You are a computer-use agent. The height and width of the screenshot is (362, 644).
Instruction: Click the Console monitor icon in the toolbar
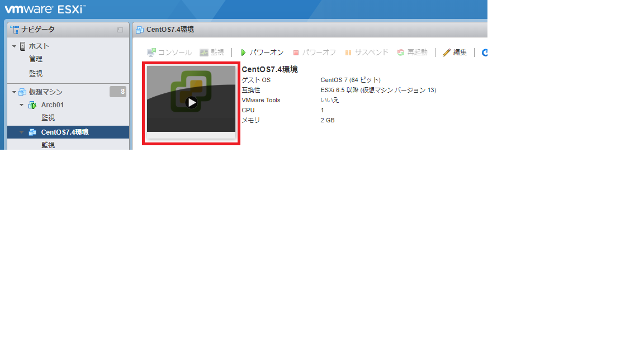click(x=151, y=53)
